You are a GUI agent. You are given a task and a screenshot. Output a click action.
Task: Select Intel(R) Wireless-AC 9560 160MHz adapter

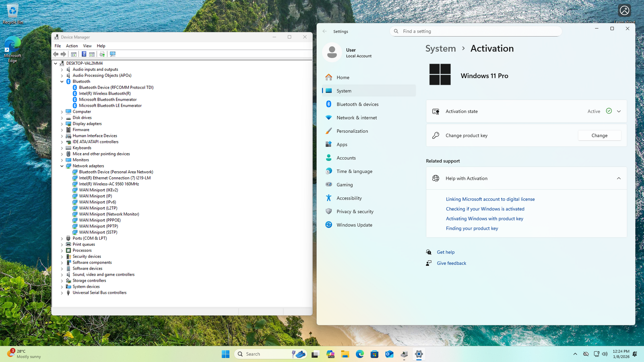point(109,184)
